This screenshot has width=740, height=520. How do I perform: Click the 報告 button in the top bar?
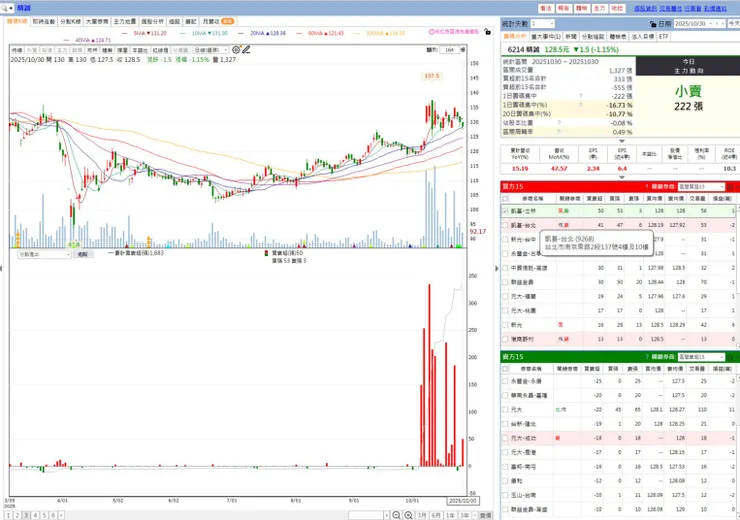coord(563,8)
